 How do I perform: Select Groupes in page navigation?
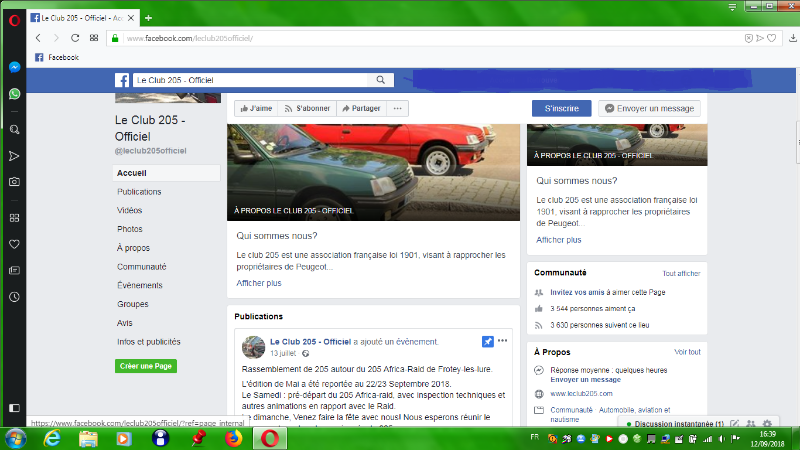(x=133, y=304)
